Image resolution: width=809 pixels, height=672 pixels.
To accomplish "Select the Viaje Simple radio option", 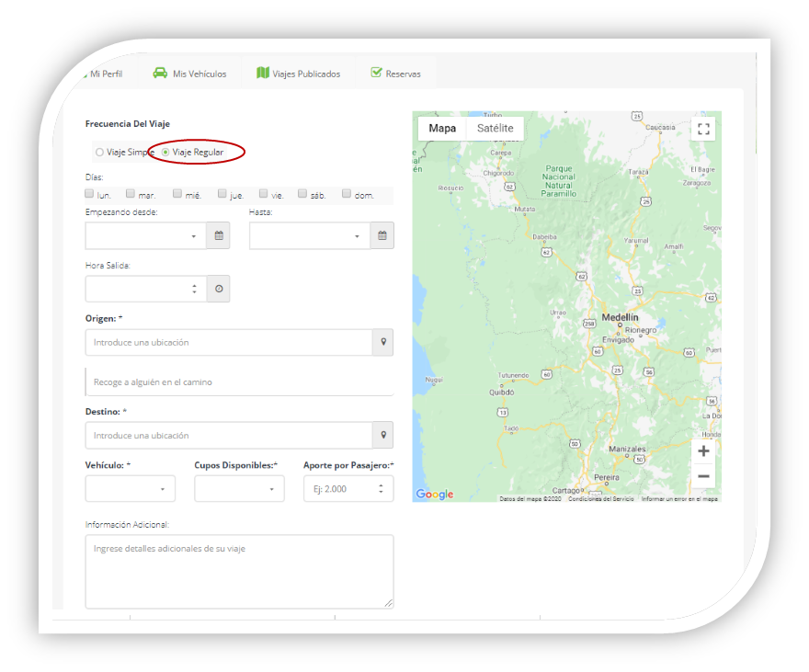I will click(x=99, y=152).
